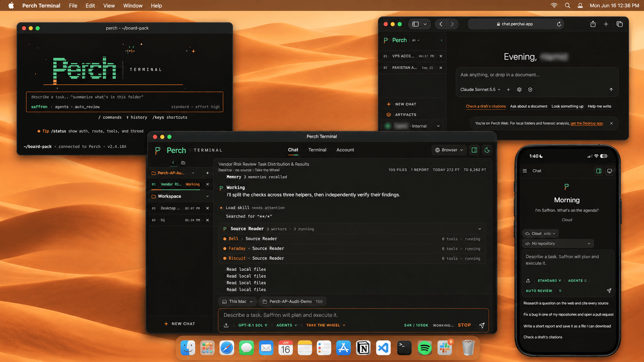Open Spotify from the Dock
Screen dimensions: 644x362
tap(424, 348)
